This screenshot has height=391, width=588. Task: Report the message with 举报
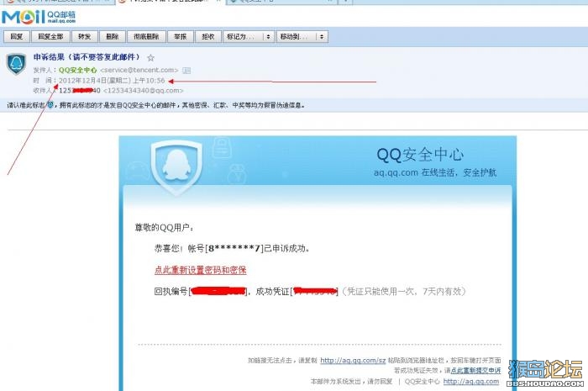pos(181,36)
